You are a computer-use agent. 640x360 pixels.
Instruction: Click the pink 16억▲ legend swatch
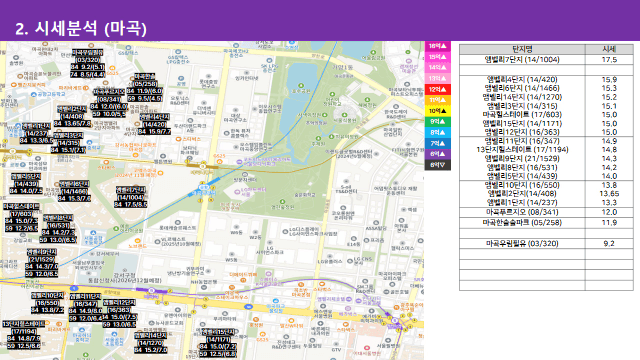[438, 46]
